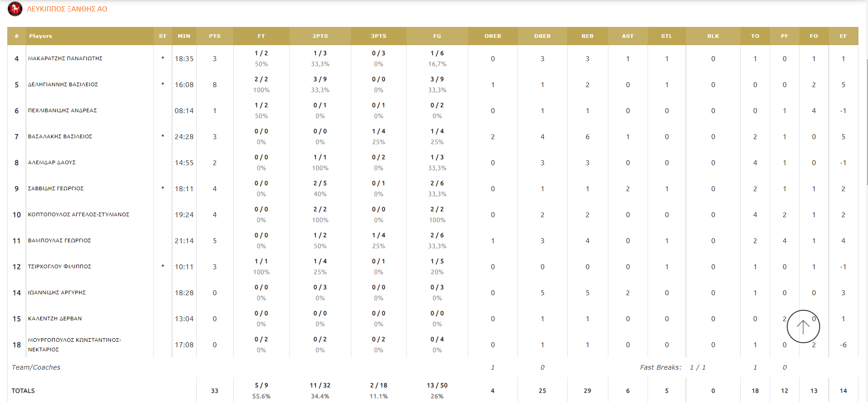Open player ΒΑΣΑΛΑΚΗΣ ΒΑΣΙΛΕΙΟΣ profile
This screenshot has height=402, width=868.
tap(60, 136)
